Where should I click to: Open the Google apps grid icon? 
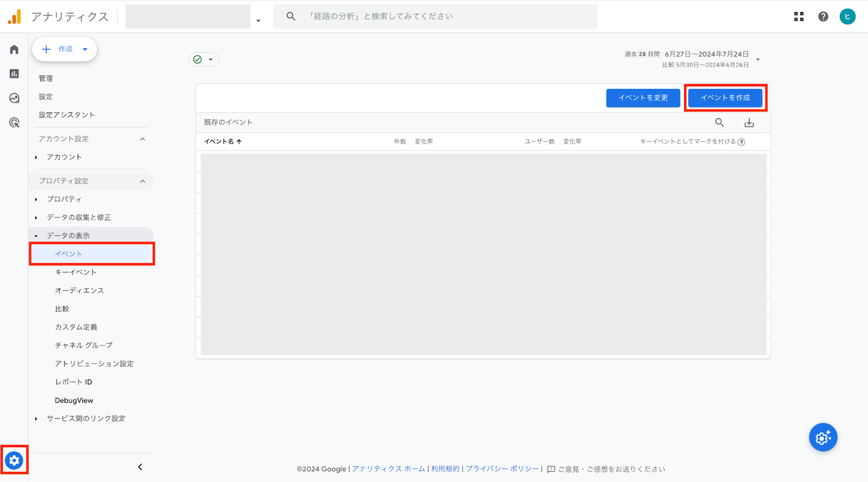(x=799, y=17)
